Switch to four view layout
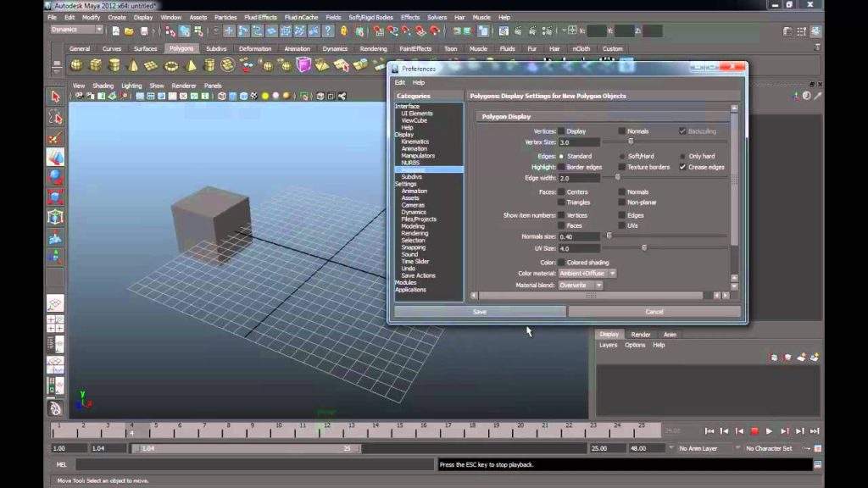Viewport: 868px width, 488px height. (x=55, y=324)
